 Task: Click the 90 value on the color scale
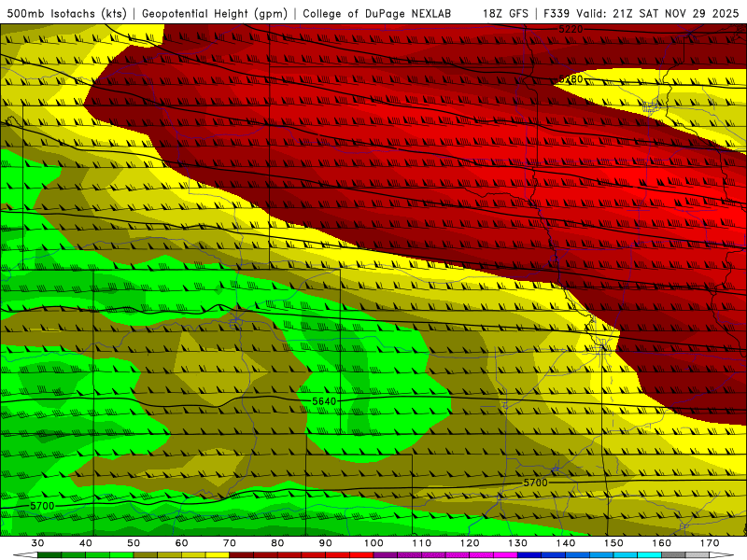(x=326, y=543)
